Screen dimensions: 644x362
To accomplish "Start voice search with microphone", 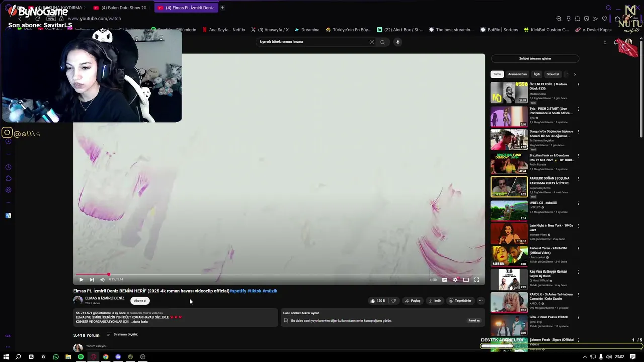I will point(398,42).
